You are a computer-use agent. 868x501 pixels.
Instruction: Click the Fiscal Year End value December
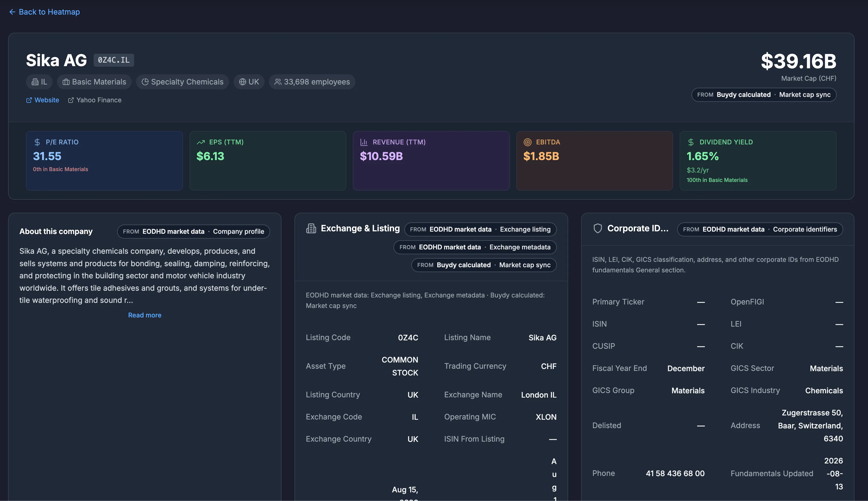[x=686, y=368]
